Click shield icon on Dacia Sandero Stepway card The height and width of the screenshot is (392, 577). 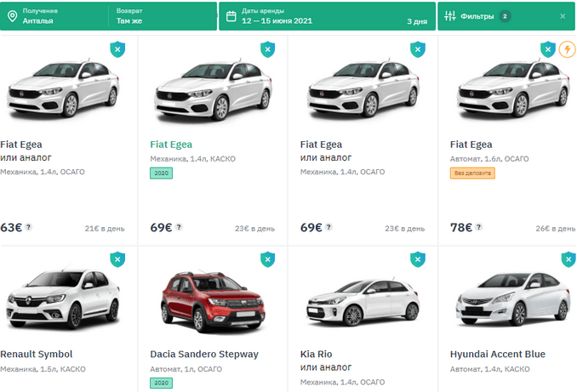point(267,259)
